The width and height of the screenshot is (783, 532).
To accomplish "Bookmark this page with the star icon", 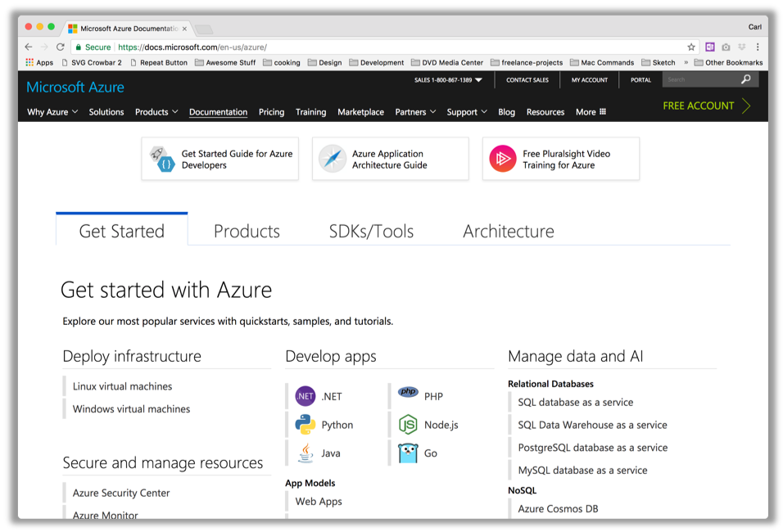I will (x=691, y=47).
